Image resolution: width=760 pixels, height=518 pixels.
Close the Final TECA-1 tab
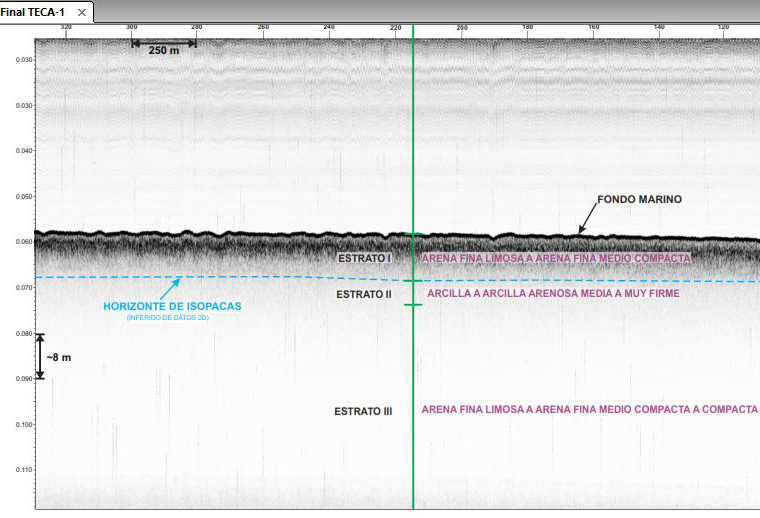pyautogui.click(x=82, y=13)
